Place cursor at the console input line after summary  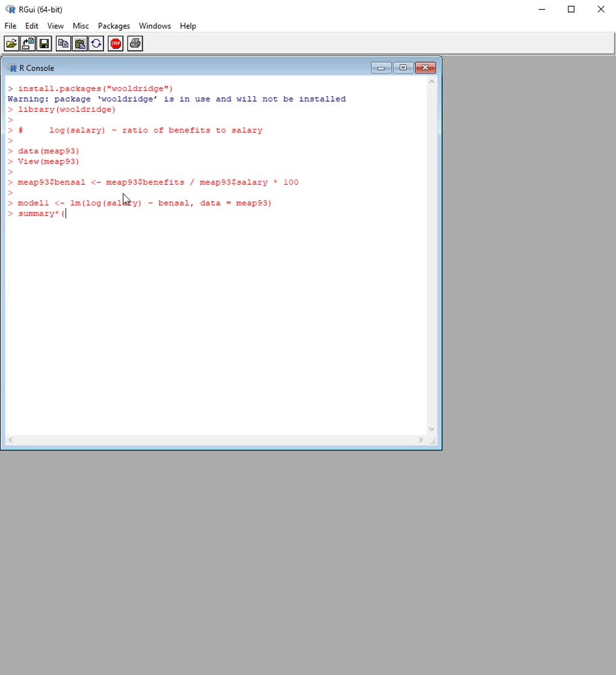[66, 214]
